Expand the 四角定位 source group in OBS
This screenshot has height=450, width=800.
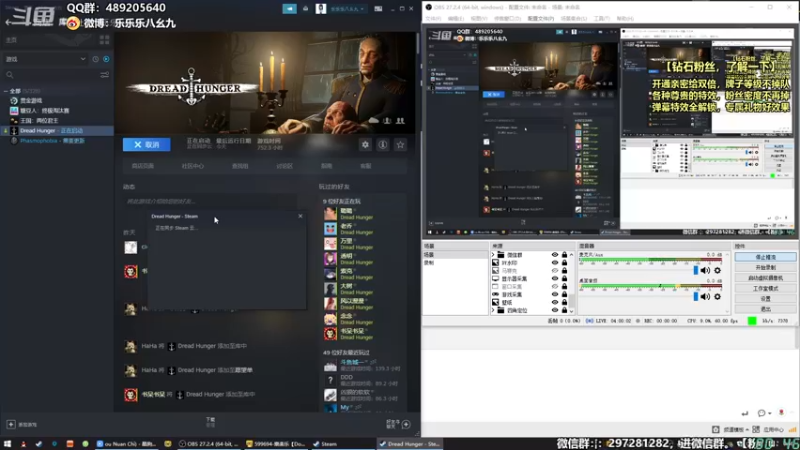(x=493, y=310)
